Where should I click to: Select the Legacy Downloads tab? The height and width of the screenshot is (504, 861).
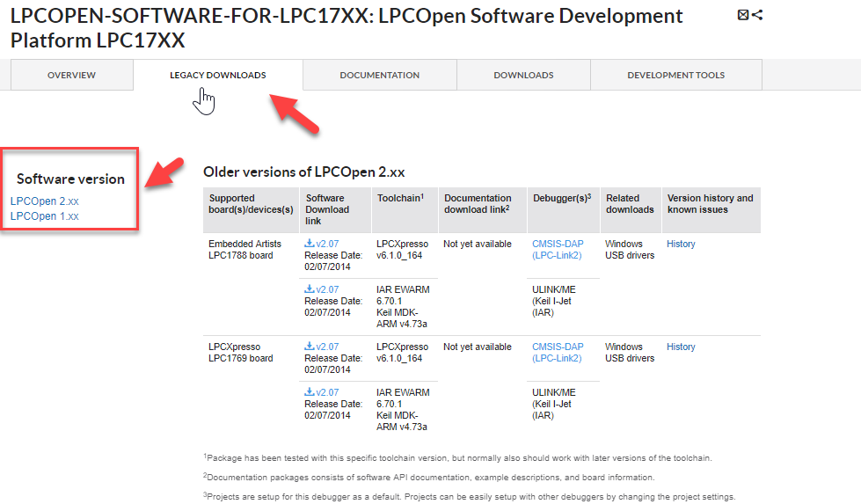(218, 75)
